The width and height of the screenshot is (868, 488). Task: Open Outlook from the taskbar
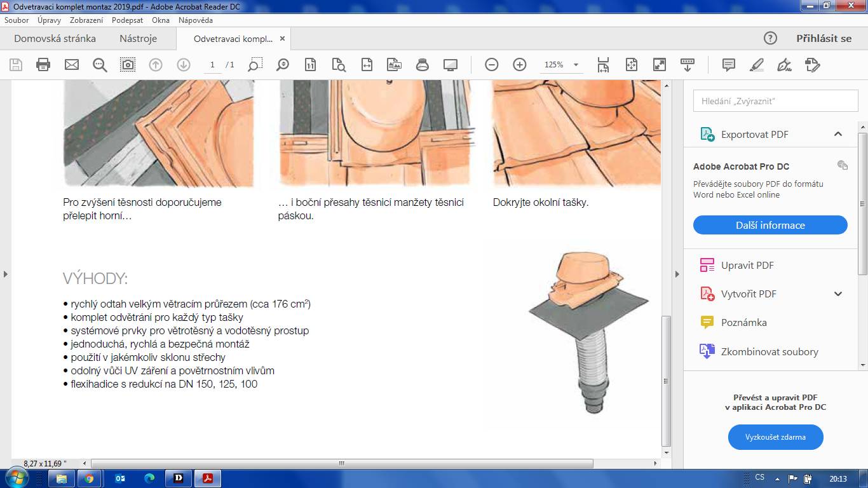coord(119,478)
